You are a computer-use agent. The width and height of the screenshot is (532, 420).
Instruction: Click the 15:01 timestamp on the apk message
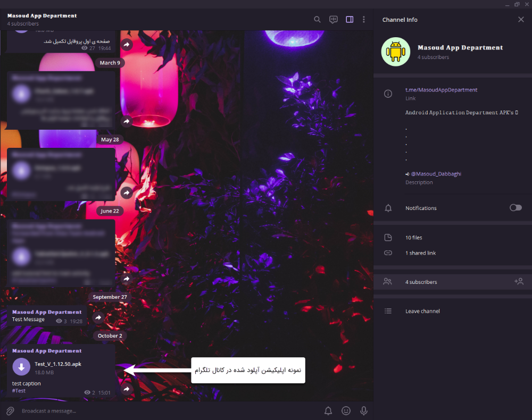104,392
